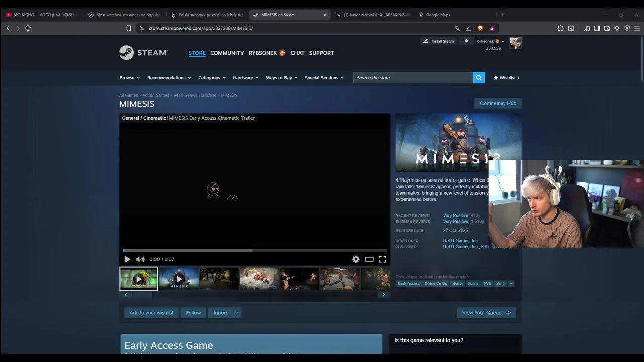Expand the Browse dropdown
The width and height of the screenshot is (644, 362).
point(130,78)
